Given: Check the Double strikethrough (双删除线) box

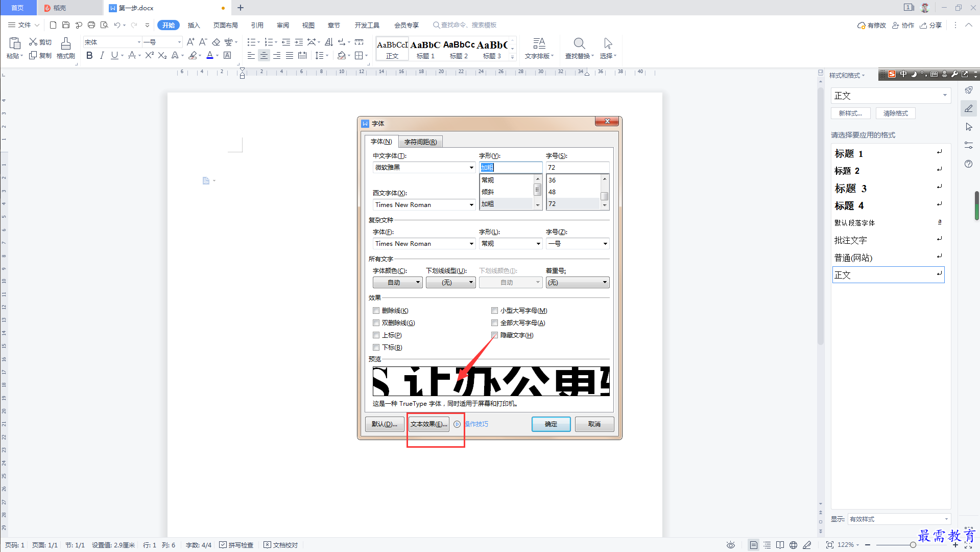Looking at the screenshot, I should 376,323.
